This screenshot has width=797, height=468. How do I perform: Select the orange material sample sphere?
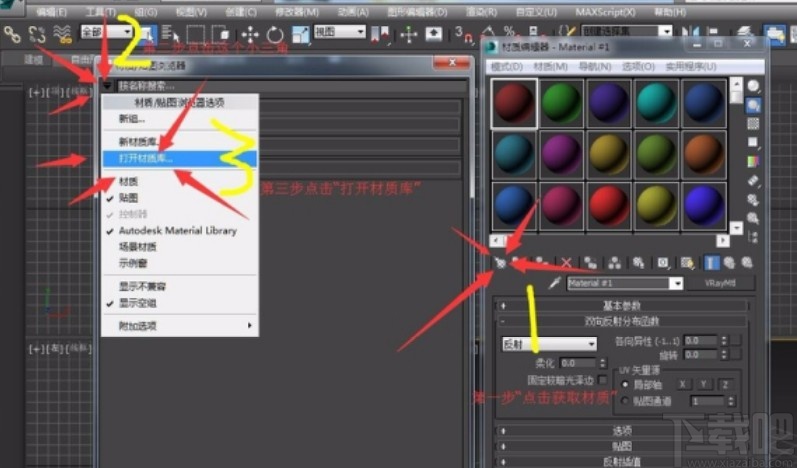pos(703,154)
